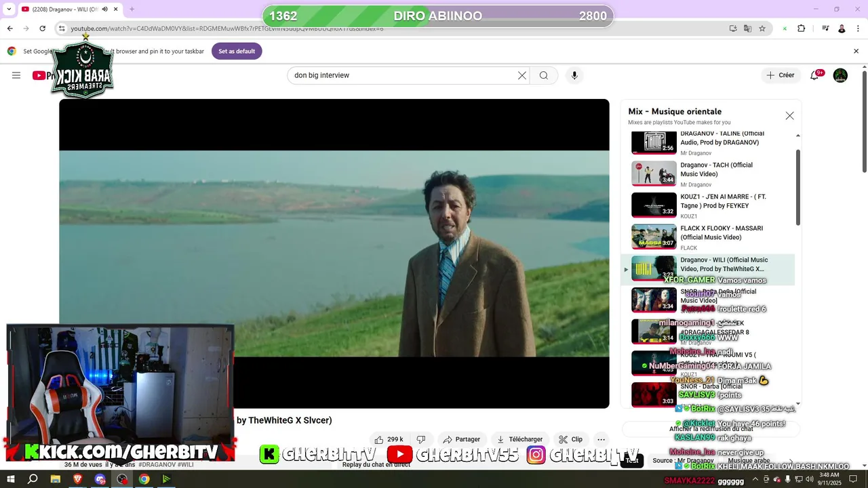Open File Explorer from the taskbar
Image resolution: width=868 pixels, height=488 pixels.
point(56,479)
